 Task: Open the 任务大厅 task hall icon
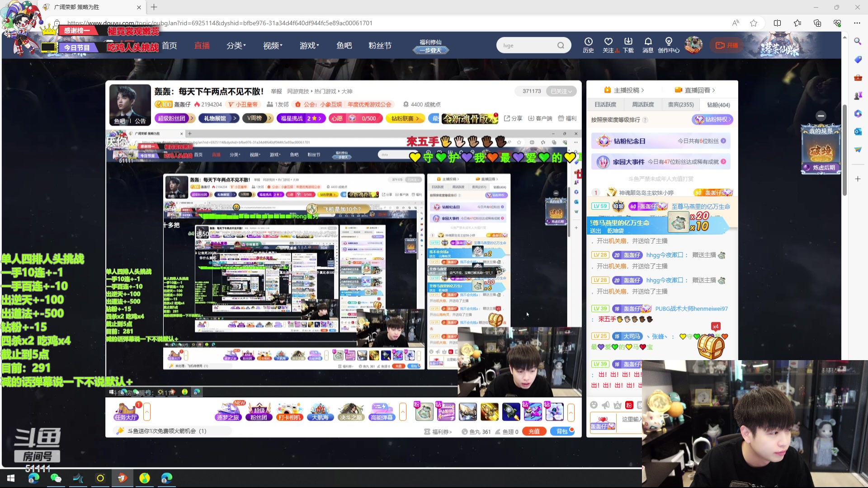126,412
